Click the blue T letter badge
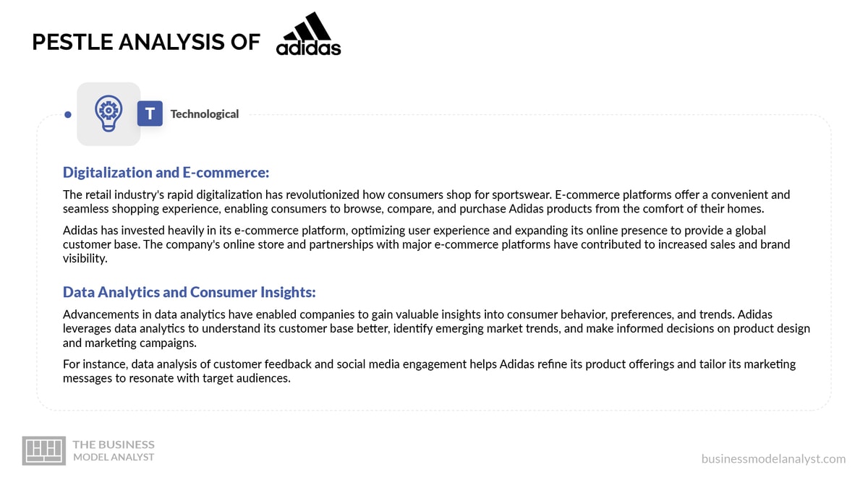The height and width of the screenshot is (488, 868). coord(150,114)
